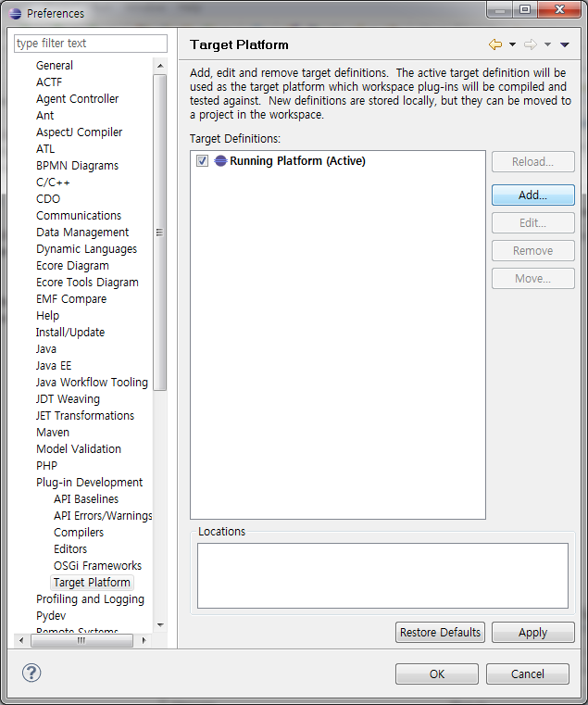Select JDT Weaving entry
The image size is (588, 705).
tap(68, 398)
